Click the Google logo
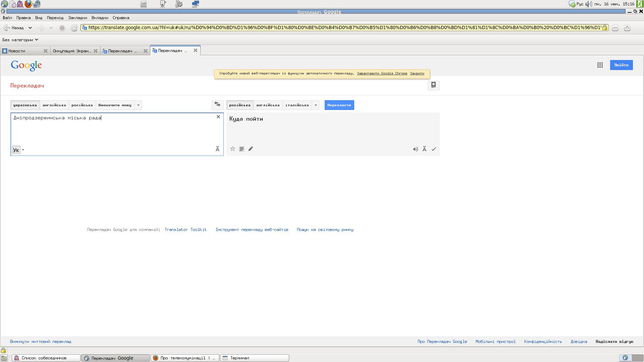Viewport: 644px width, 362px height. click(x=26, y=66)
